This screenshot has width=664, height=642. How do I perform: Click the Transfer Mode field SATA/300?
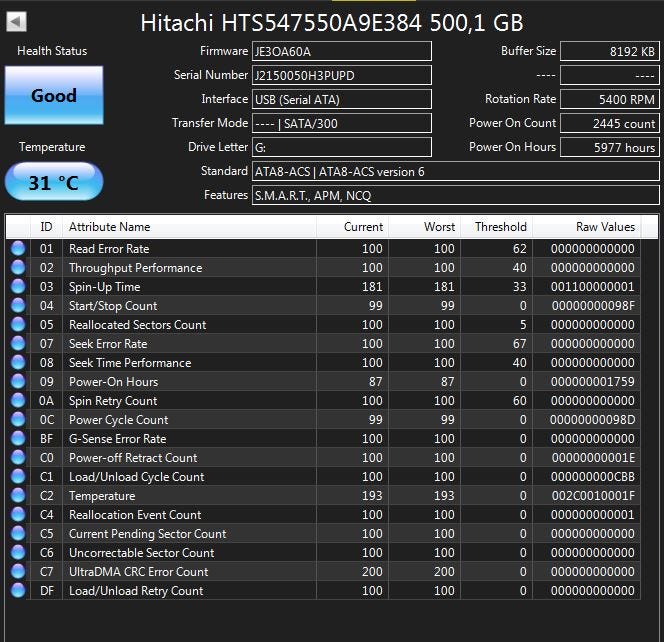[x=342, y=123]
